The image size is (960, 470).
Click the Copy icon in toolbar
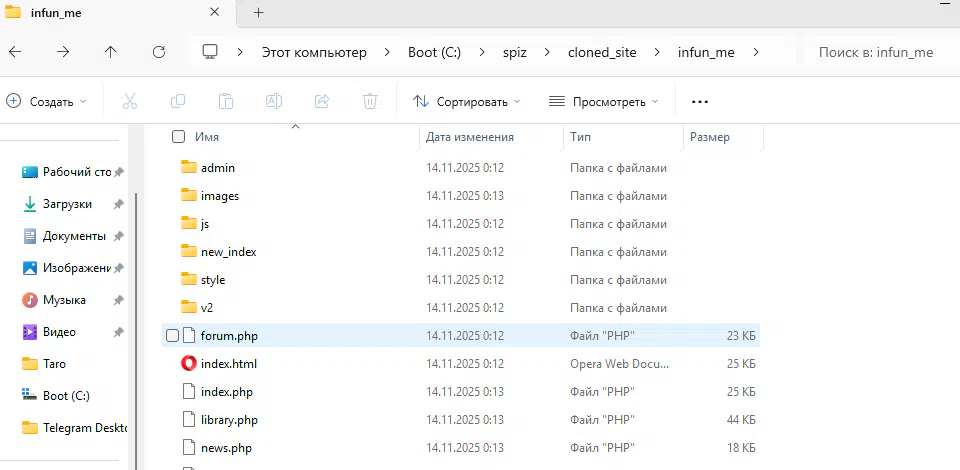178,101
